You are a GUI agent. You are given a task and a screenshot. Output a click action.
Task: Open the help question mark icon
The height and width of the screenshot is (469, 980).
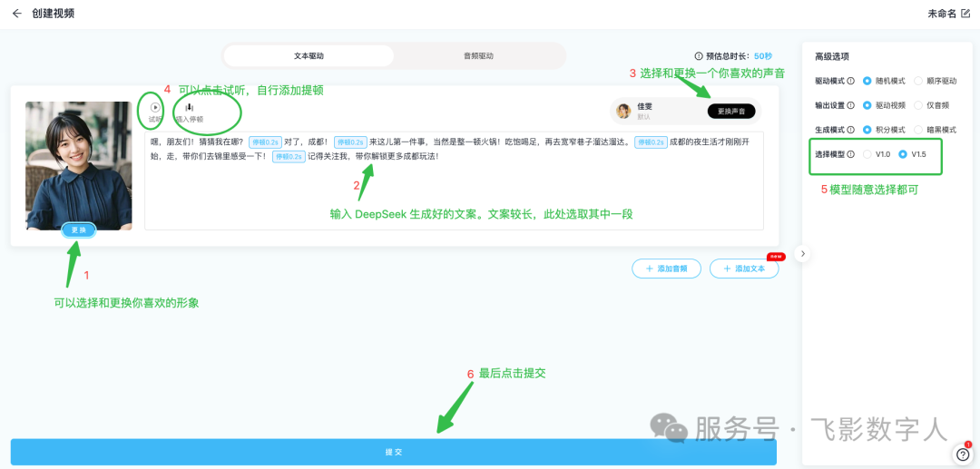(962, 454)
